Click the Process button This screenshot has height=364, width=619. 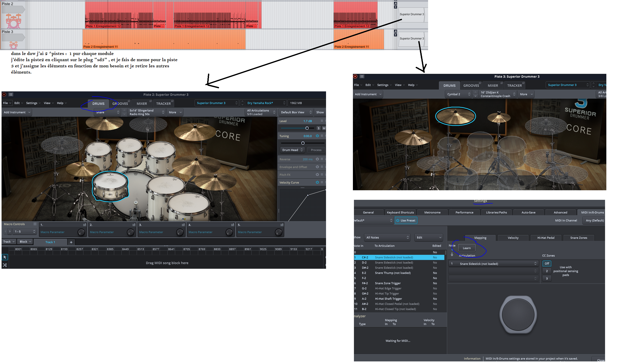[316, 150]
